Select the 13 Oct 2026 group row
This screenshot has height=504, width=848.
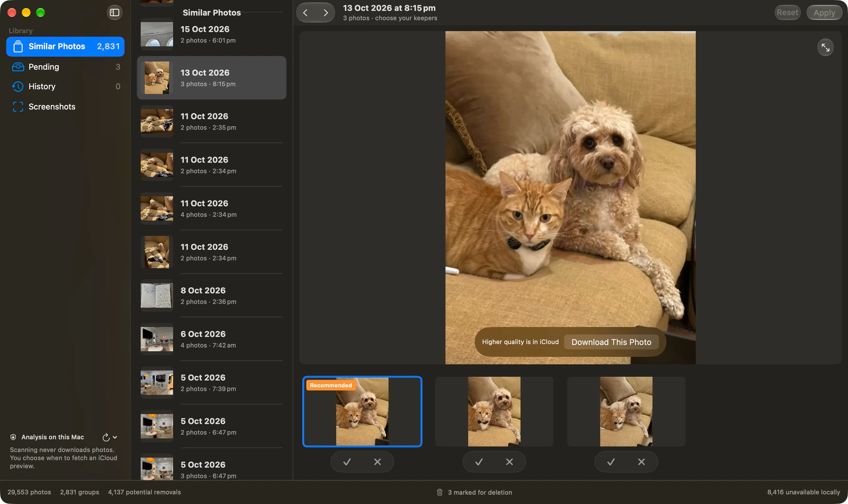click(211, 78)
